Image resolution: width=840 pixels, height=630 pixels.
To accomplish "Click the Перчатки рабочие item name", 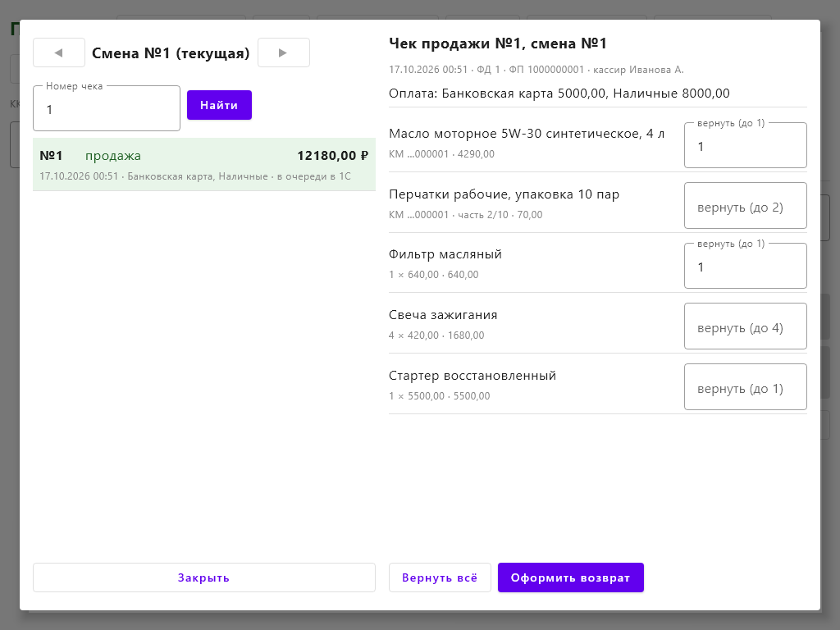I will [504, 194].
